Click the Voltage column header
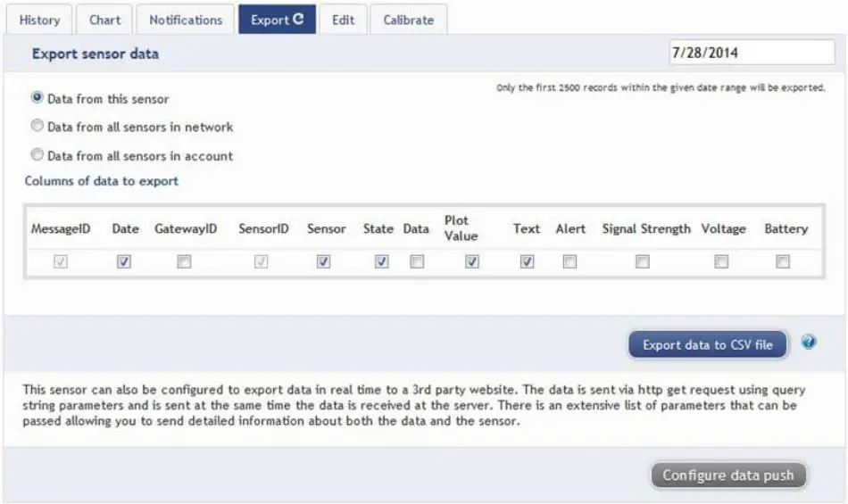 click(x=723, y=229)
